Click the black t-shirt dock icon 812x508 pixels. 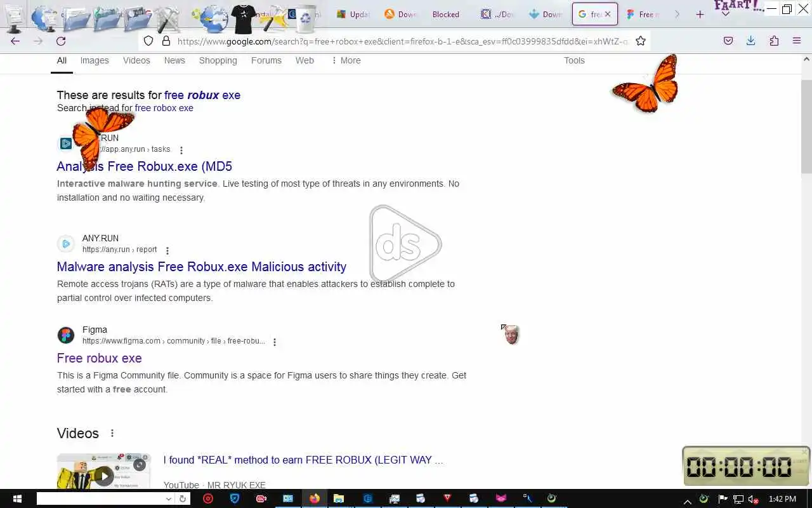point(244,18)
